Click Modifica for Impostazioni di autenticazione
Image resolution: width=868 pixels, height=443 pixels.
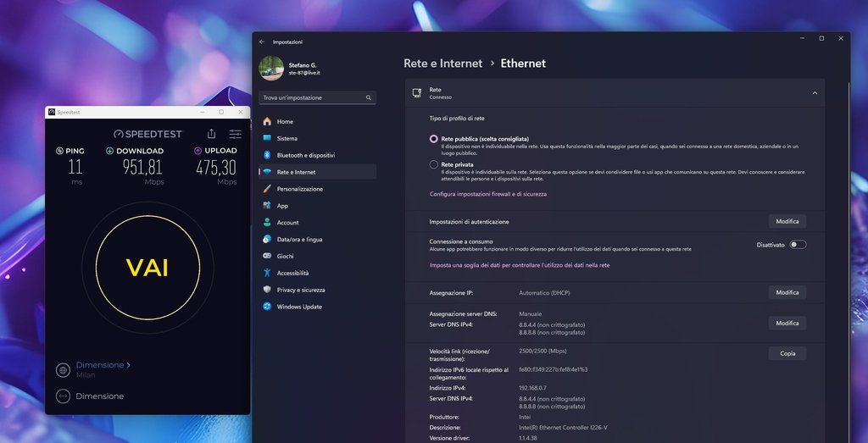pos(787,222)
